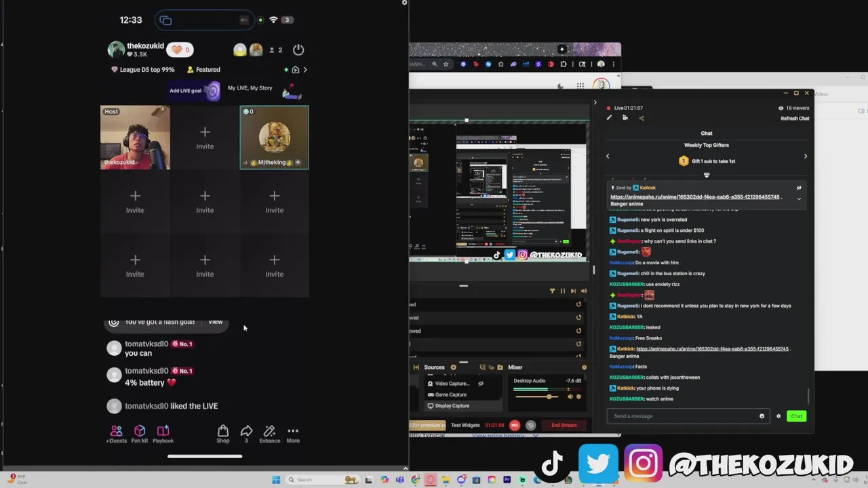
Task: Click the Windows taskbar Search box
Action: pyautogui.click(x=323, y=480)
